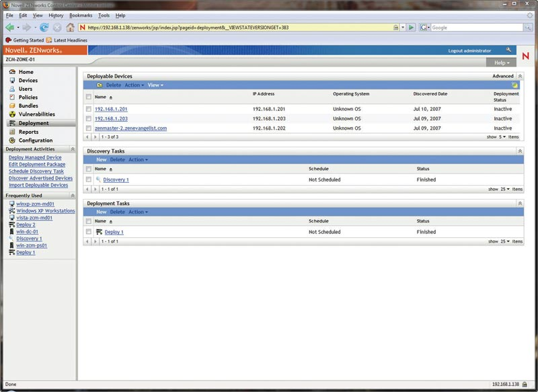The image size is (538, 392).
Task: Click the new folder icon in Deployable Devices toolbar
Action: [x=100, y=85]
